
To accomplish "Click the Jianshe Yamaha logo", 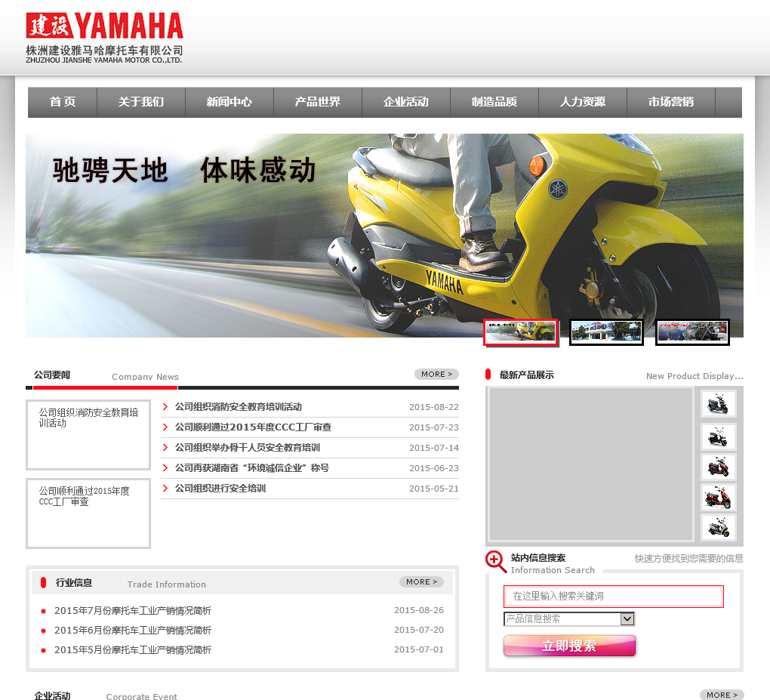I will coord(104,38).
